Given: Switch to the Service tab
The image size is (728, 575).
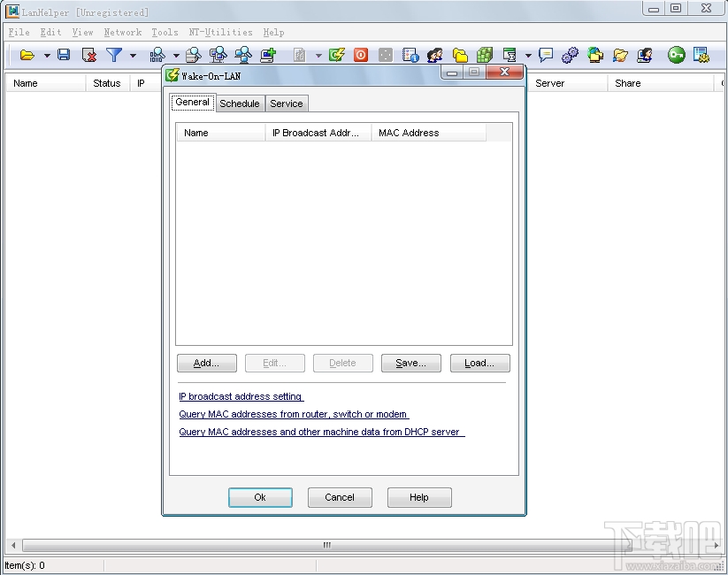Looking at the screenshot, I should [286, 103].
